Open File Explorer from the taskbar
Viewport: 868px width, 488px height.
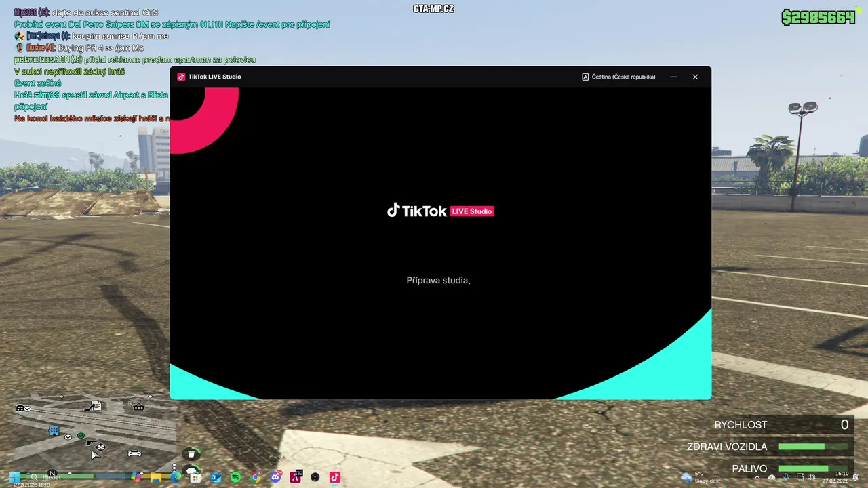pos(157,477)
